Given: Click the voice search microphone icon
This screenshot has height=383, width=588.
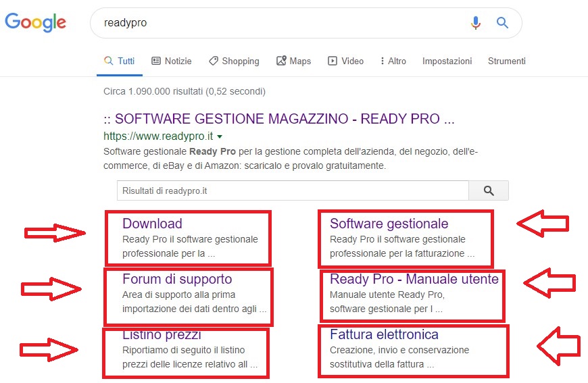Looking at the screenshot, I should tap(476, 23).
